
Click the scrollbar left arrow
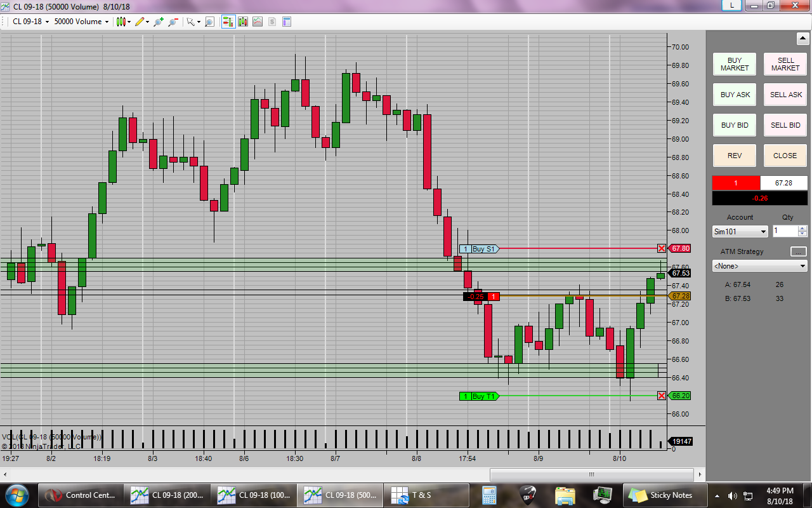pyautogui.click(x=6, y=474)
